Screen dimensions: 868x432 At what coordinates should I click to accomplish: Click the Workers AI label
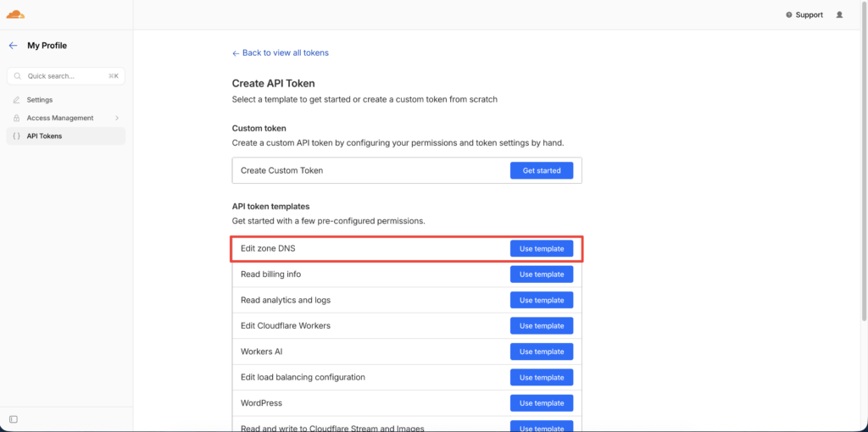[262, 352]
